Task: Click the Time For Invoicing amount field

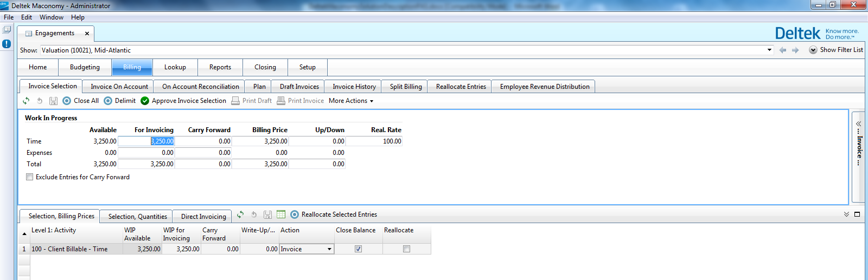Action: (x=146, y=141)
